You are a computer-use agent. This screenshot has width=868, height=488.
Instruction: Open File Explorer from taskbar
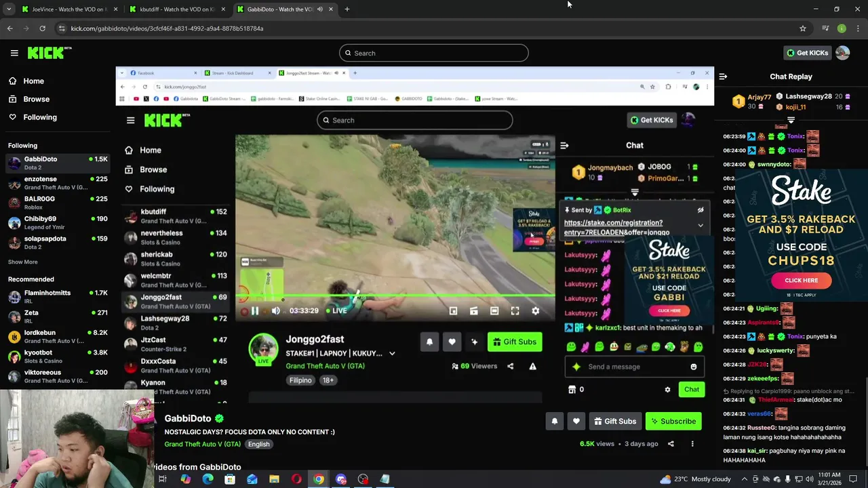274,479
